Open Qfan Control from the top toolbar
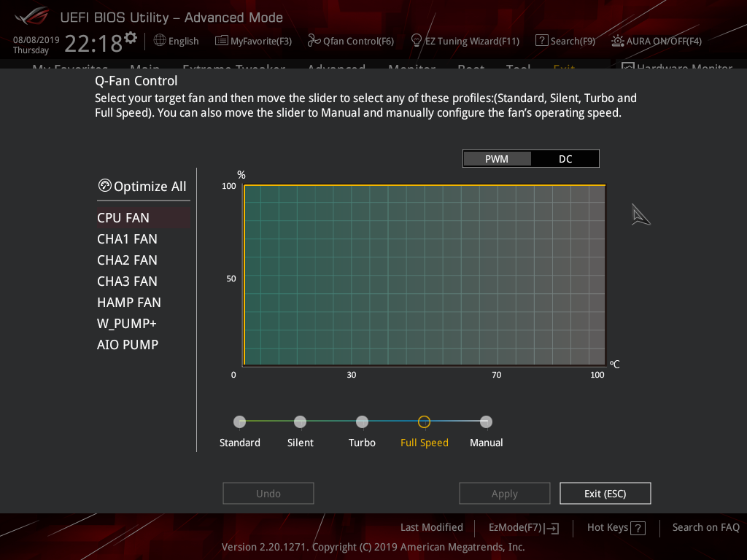This screenshot has height=560, width=747. click(x=350, y=41)
